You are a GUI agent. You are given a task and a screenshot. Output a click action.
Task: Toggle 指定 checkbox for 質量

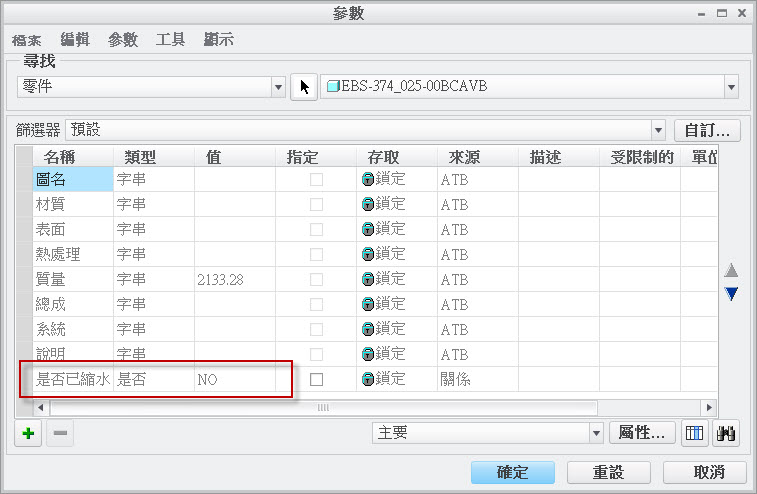pyautogui.click(x=316, y=280)
